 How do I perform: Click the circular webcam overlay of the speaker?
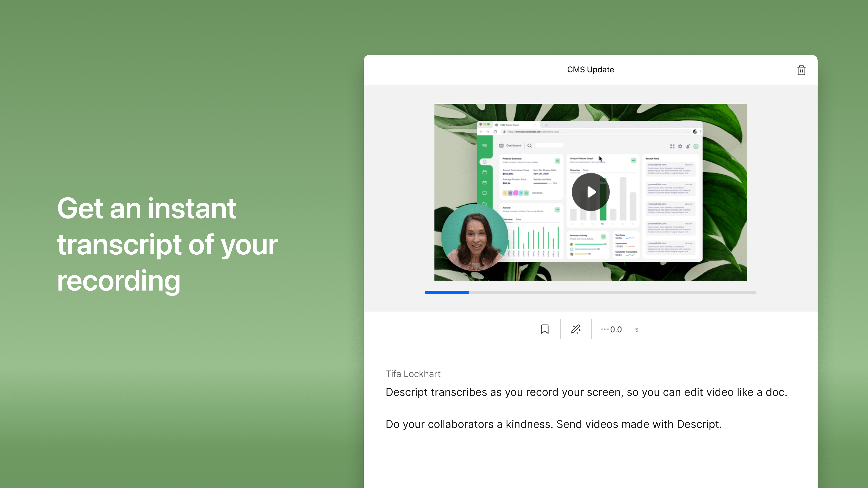(475, 237)
